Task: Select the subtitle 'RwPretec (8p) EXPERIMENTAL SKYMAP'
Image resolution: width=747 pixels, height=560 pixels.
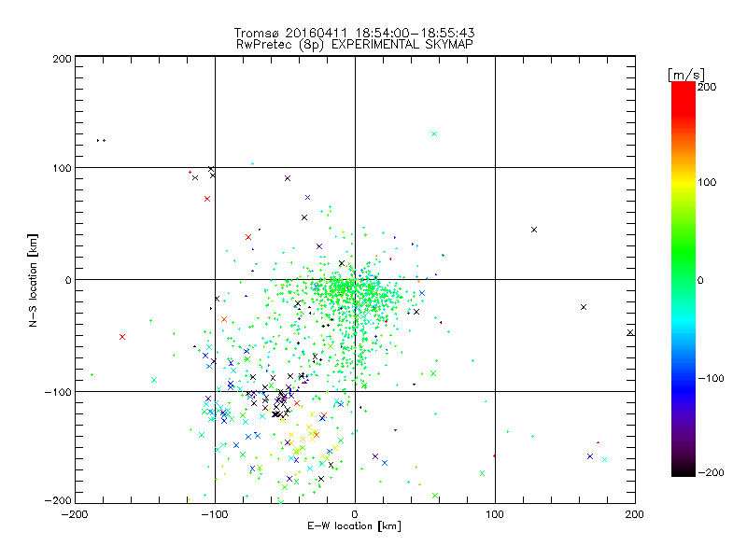Action: 355,44
